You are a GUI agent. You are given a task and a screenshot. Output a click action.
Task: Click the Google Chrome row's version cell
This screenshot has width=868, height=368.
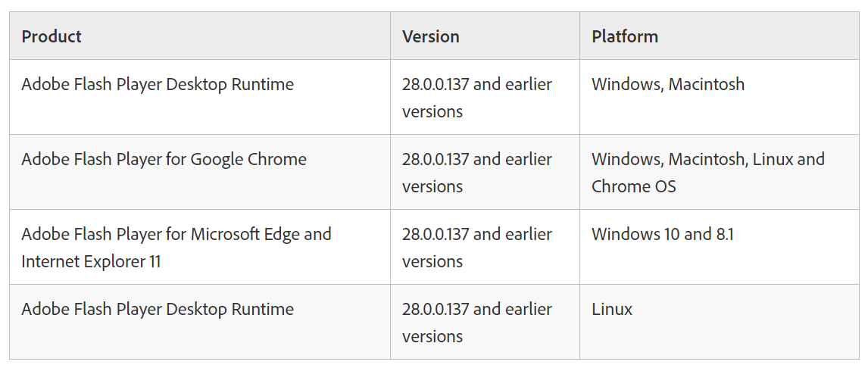[485, 172]
